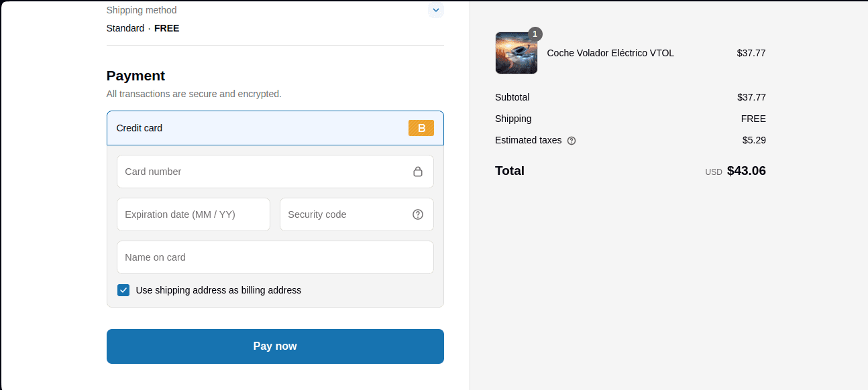Click the orange B card brand badge
Viewport: 868px width, 390px height.
[421, 128]
